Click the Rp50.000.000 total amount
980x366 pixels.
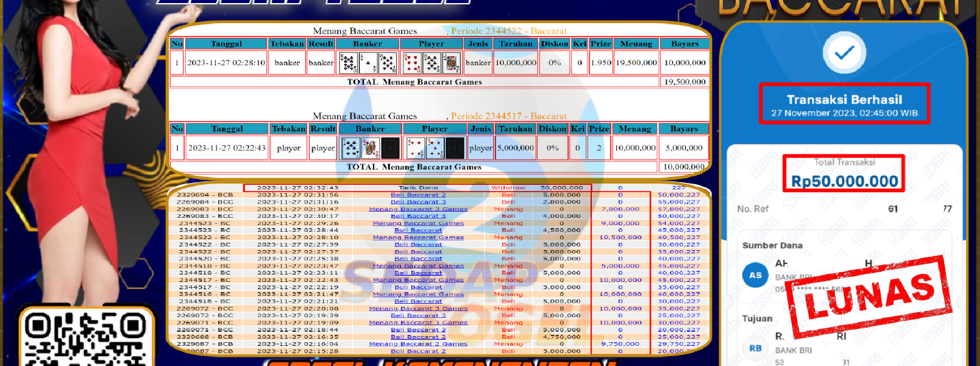pos(844,181)
